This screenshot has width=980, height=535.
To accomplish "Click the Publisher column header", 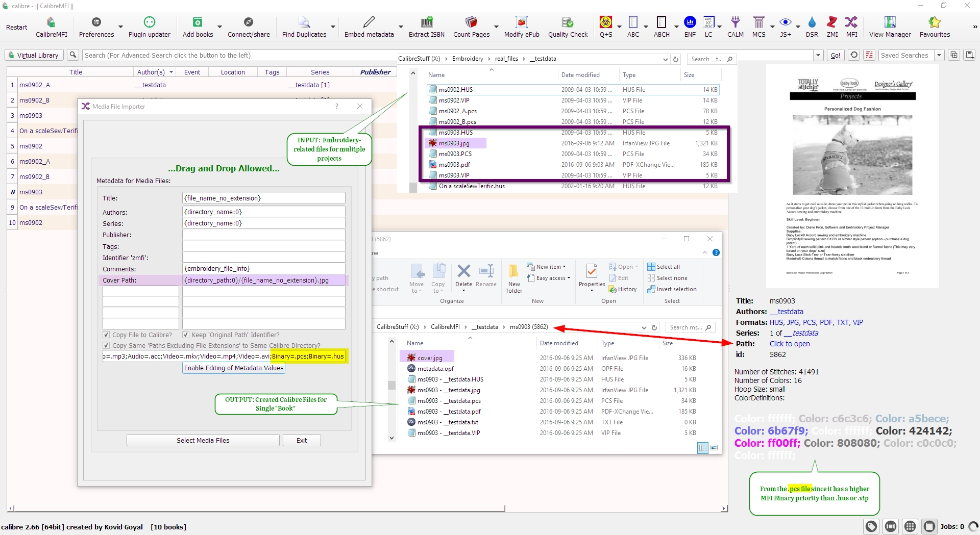I will click(x=375, y=72).
